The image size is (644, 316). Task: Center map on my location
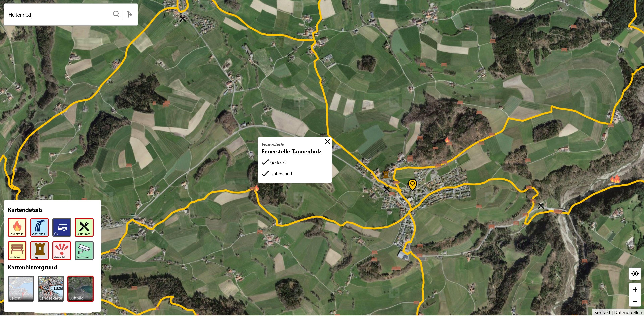pos(635,274)
